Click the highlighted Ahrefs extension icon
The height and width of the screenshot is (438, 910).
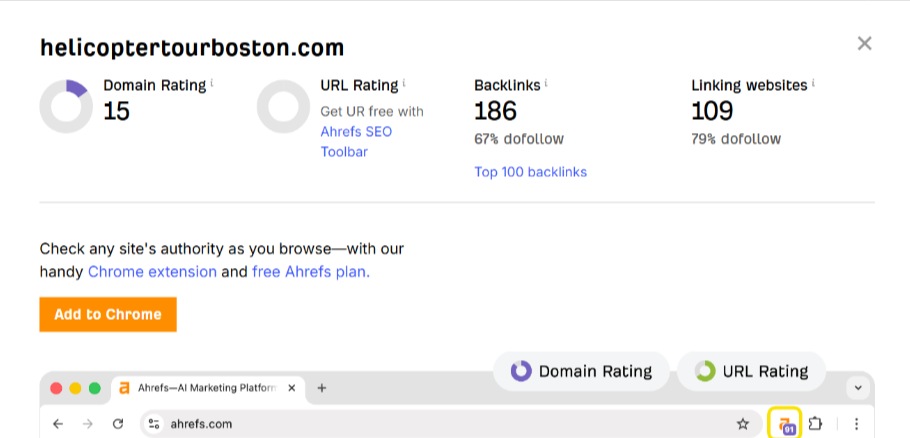pyautogui.click(x=785, y=424)
